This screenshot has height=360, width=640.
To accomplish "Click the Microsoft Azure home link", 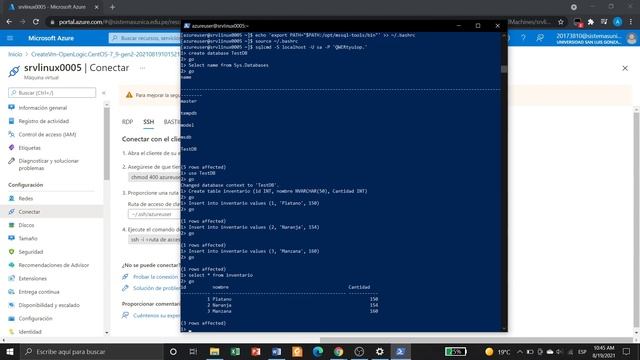I will pos(51,38).
